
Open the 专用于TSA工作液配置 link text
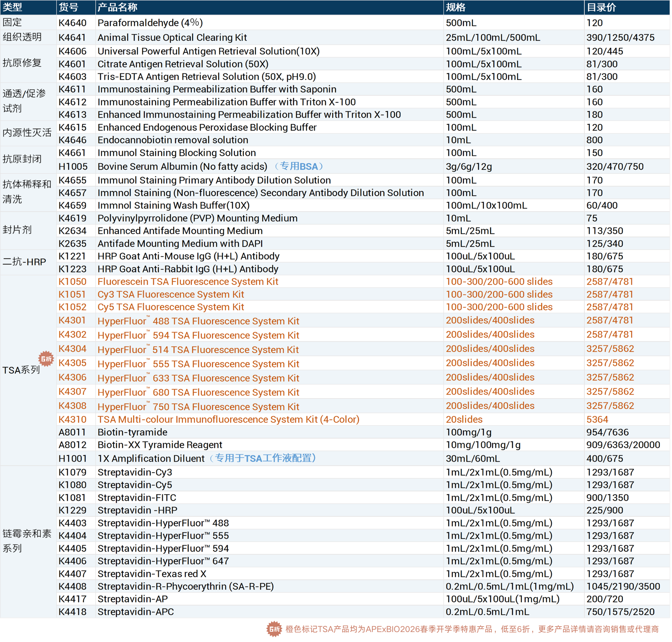coord(263,459)
